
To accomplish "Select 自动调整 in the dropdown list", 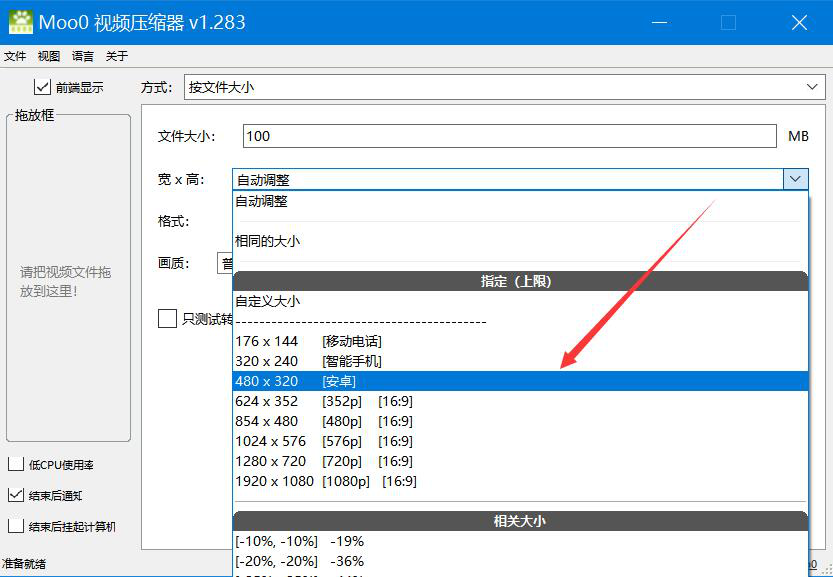I will [x=521, y=201].
